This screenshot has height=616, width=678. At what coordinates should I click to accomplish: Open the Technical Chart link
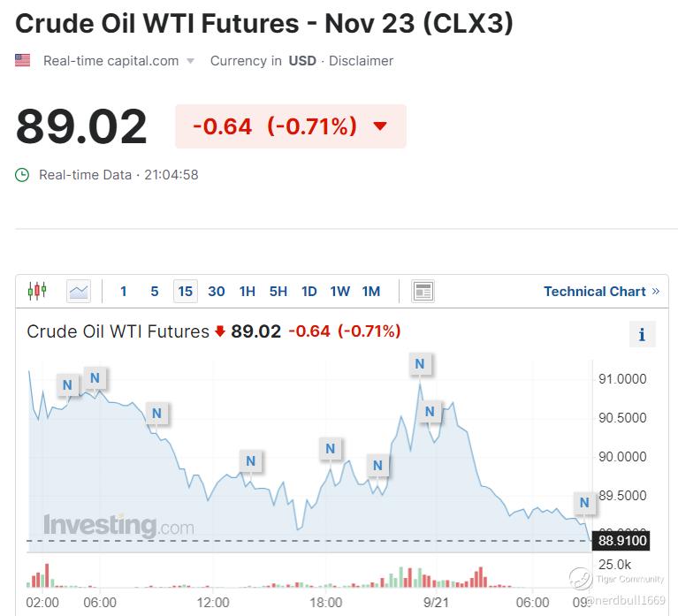pos(595,291)
